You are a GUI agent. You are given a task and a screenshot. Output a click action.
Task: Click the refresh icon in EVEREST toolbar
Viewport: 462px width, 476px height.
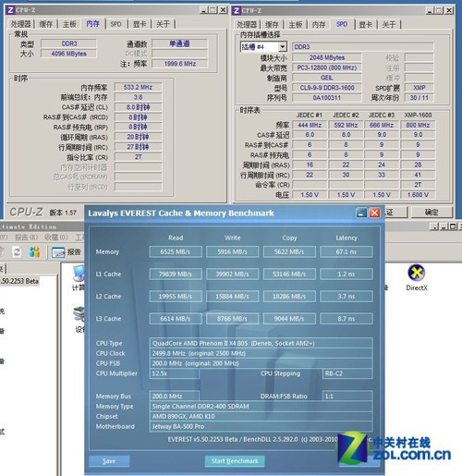[18, 252]
